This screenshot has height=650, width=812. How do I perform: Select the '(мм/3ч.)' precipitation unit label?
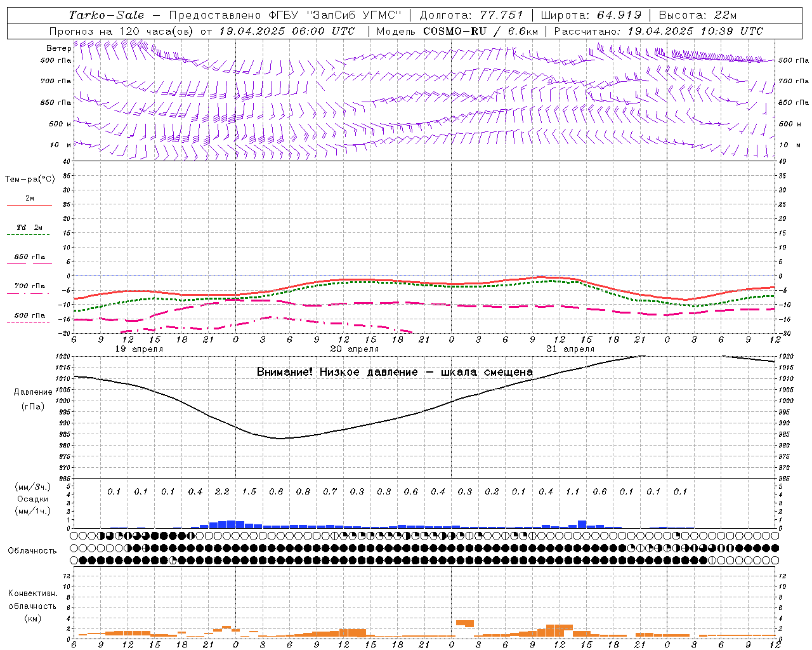click(x=33, y=487)
